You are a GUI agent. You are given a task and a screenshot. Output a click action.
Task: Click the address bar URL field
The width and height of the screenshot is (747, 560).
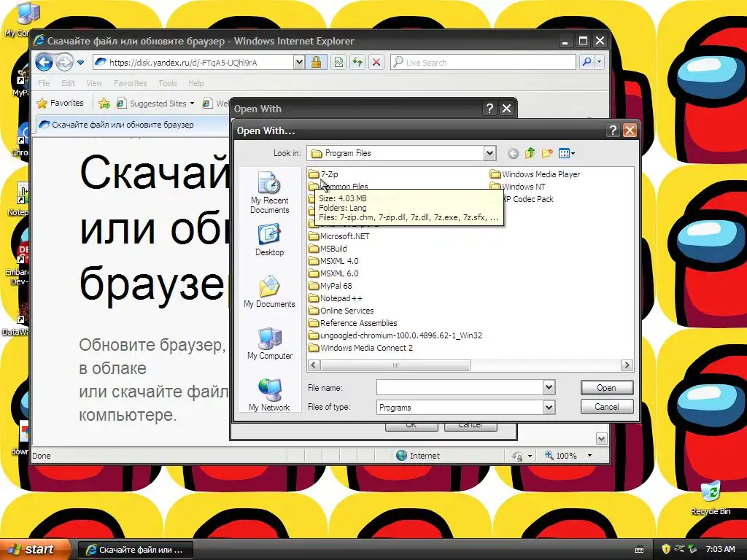pos(193,63)
